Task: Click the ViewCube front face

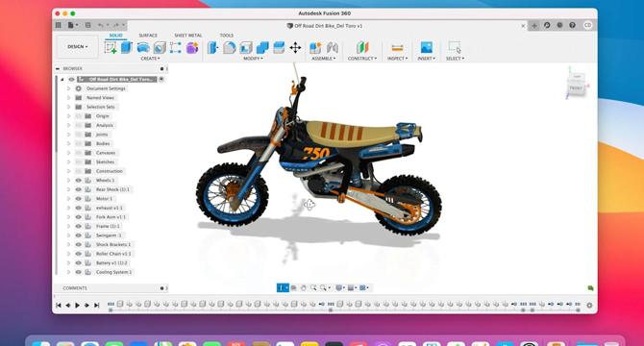Action: tap(575, 87)
